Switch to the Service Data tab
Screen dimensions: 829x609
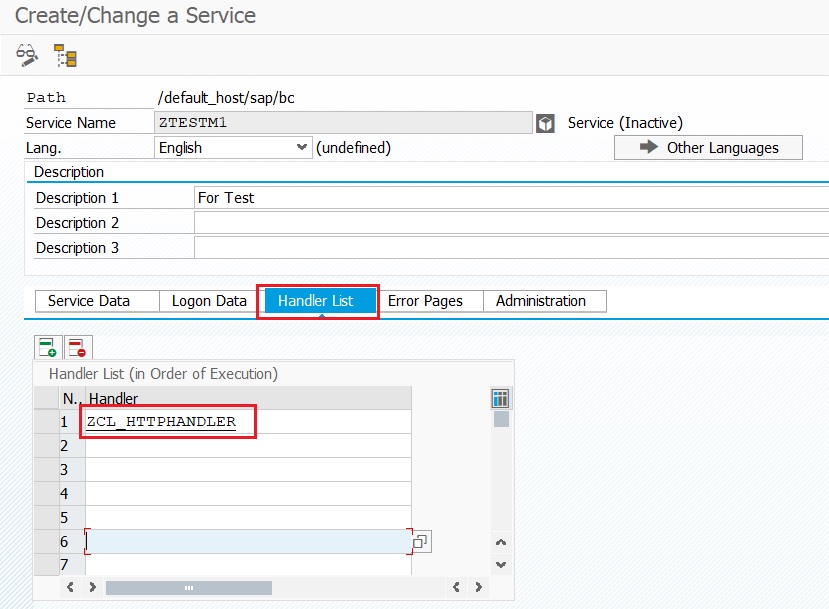coord(96,301)
